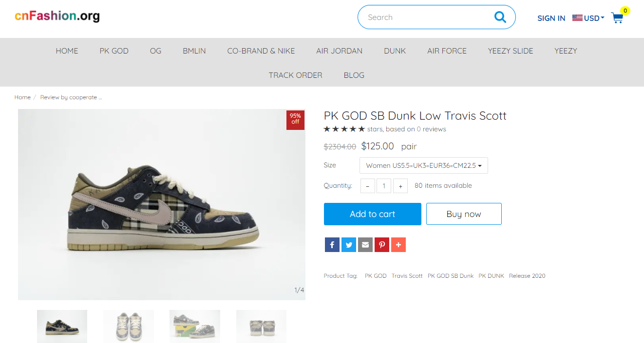The height and width of the screenshot is (343, 644).
Task: Select the second shoe thumbnail
Action: coord(129,326)
